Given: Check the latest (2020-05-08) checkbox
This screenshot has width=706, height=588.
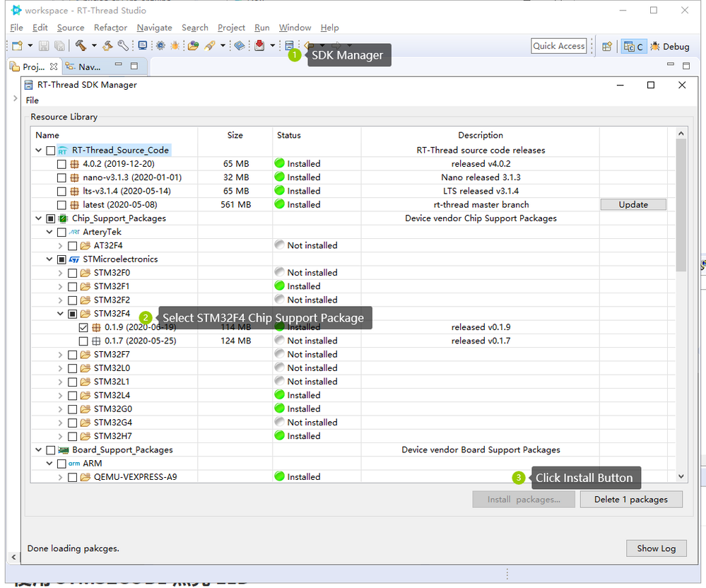Looking at the screenshot, I should (61, 205).
